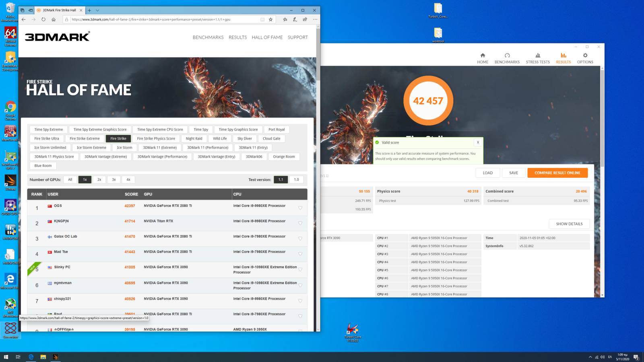Open the Edge settings and more menu

click(x=315, y=19)
